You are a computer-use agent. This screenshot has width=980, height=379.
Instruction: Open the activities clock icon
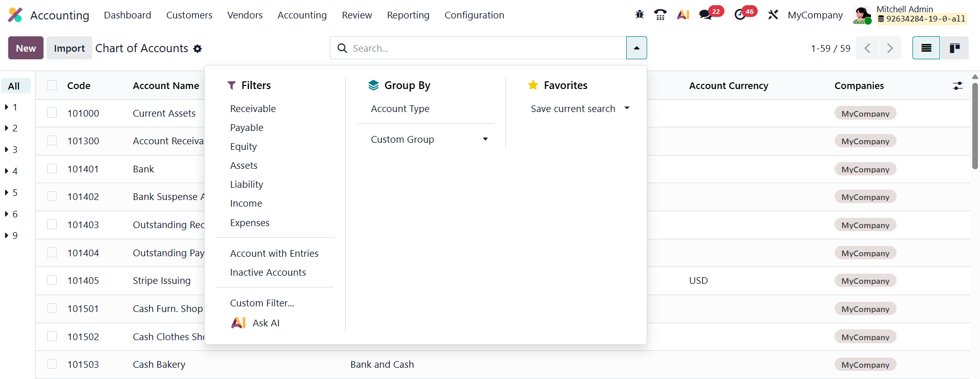tap(740, 15)
